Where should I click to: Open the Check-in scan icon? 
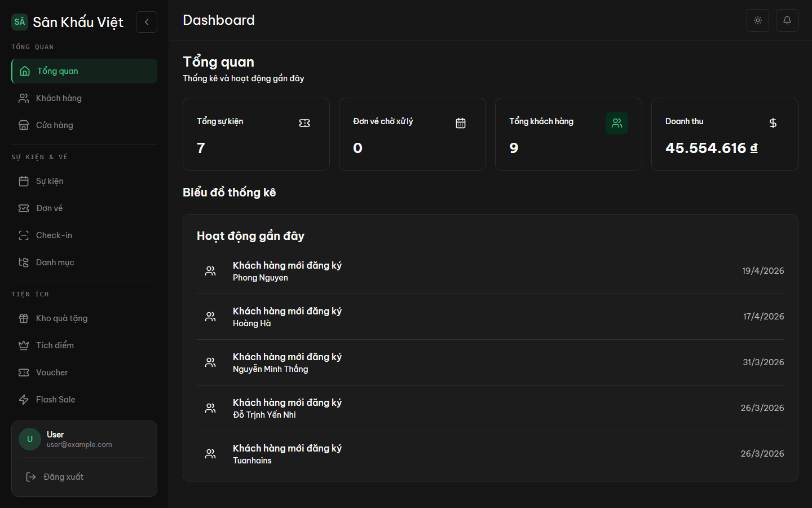coord(24,235)
